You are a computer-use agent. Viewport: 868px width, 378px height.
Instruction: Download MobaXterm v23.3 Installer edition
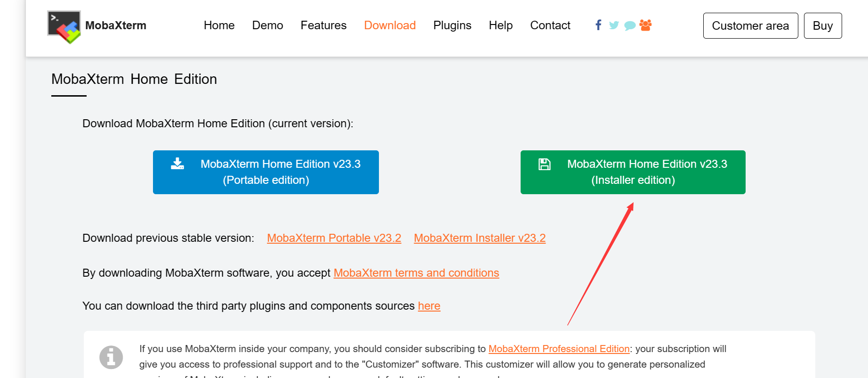pyautogui.click(x=633, y=172)
